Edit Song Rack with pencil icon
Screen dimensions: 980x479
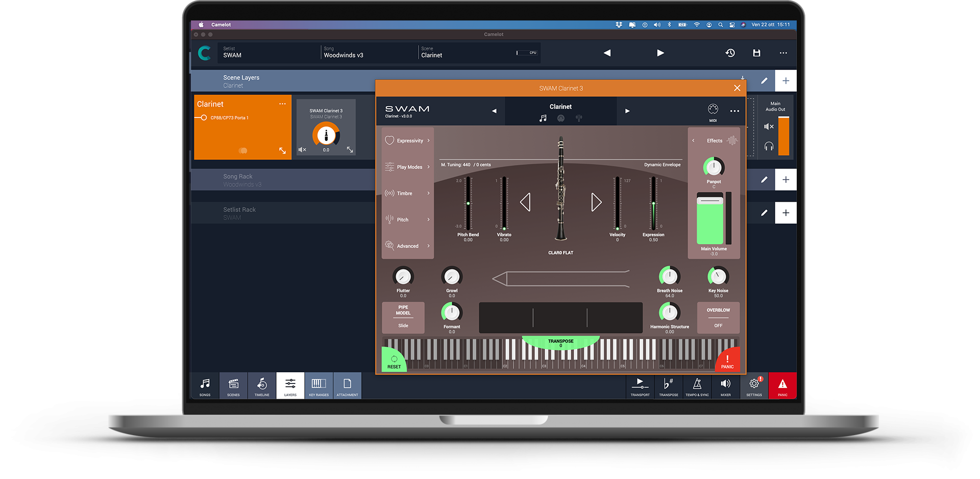tap(764, 180)
